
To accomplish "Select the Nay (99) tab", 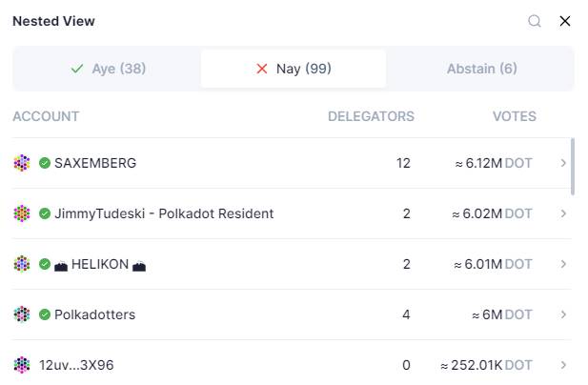I will [x=294, y=69].
